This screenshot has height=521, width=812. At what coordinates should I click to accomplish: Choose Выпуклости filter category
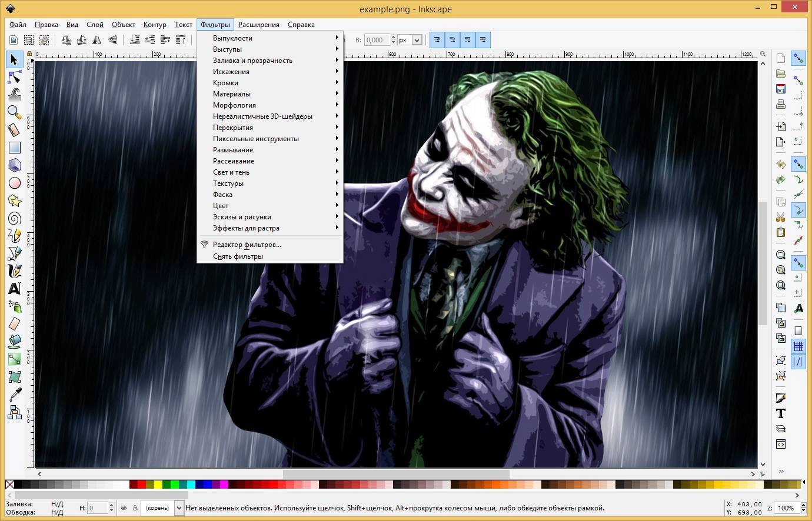coord(270,38)
